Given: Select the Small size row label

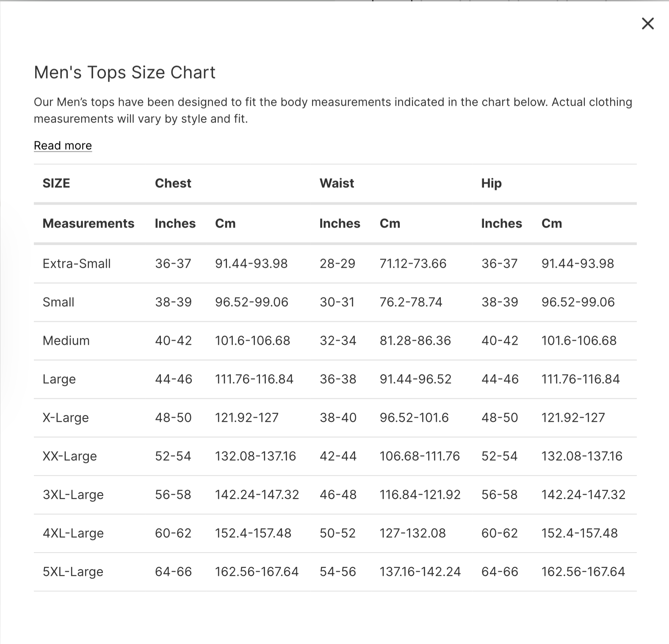Looking at the screenshot, I should pyautogui.click(x=58, y=302).
